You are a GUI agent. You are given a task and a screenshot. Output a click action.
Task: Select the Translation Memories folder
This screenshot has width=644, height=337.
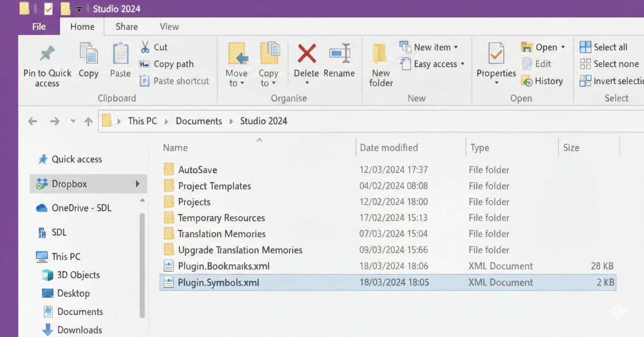pyautogui.click(x=221, y=234)
